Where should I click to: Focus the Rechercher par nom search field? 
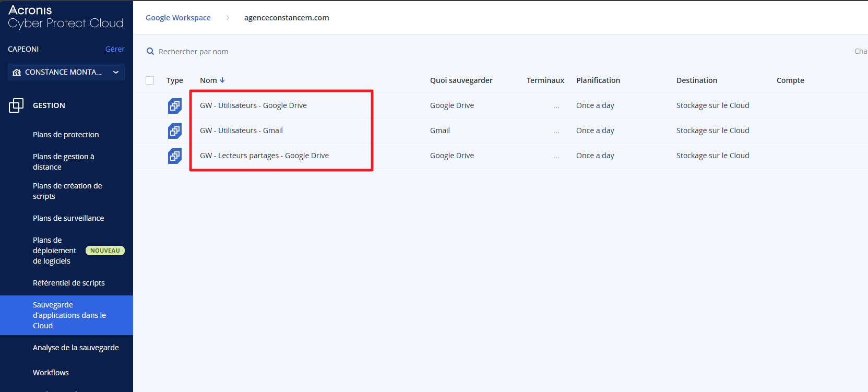[193, 52]
